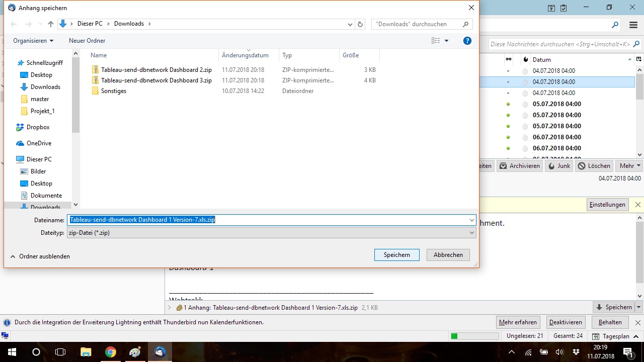Viewport: 644px width, 362px height.
Task: Click Windows Start button
Action: click(x=11, y=352)
